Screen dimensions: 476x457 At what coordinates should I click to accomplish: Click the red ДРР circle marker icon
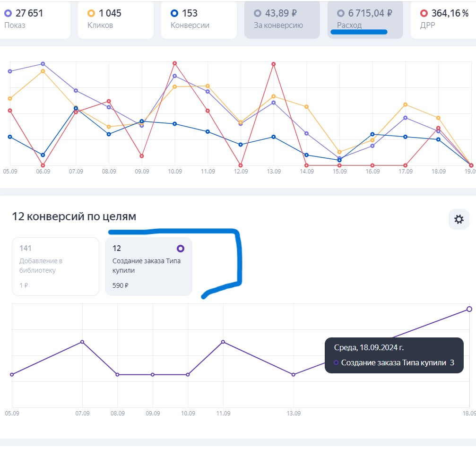pos(424,13)
